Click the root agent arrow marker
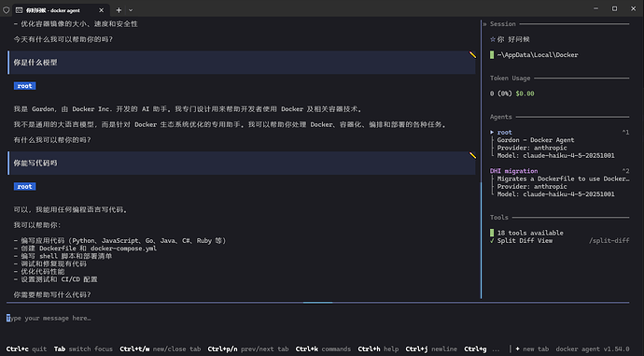 (492, 133)
